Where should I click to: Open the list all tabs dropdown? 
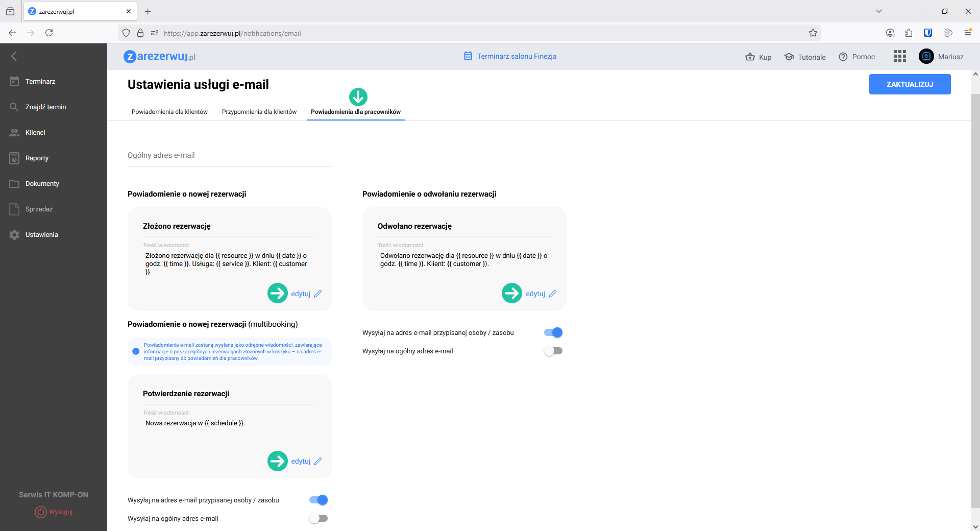[x=879, y=11]
